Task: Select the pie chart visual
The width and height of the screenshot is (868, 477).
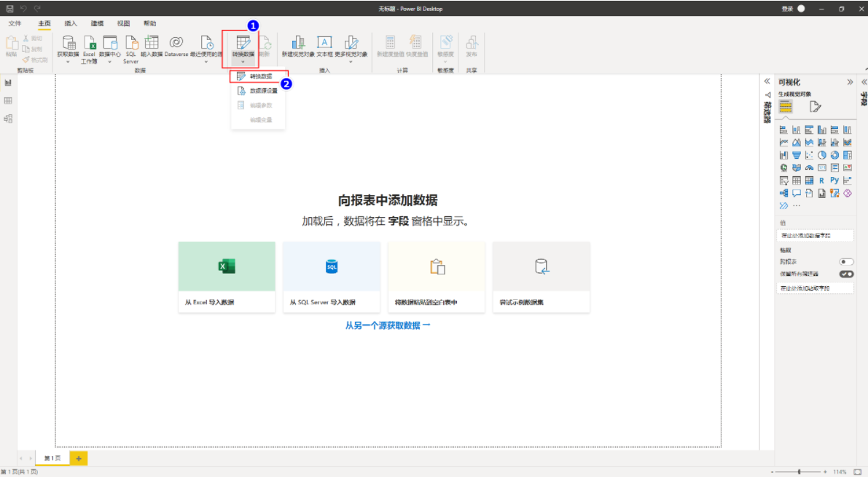Action: coord(822,156)
